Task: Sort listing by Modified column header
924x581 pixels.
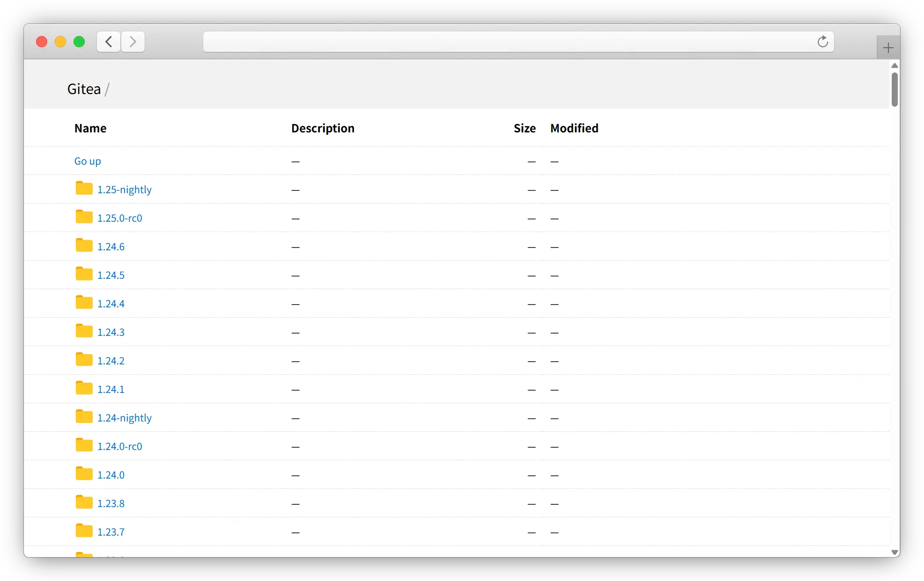Action: (x=574, y=129)
